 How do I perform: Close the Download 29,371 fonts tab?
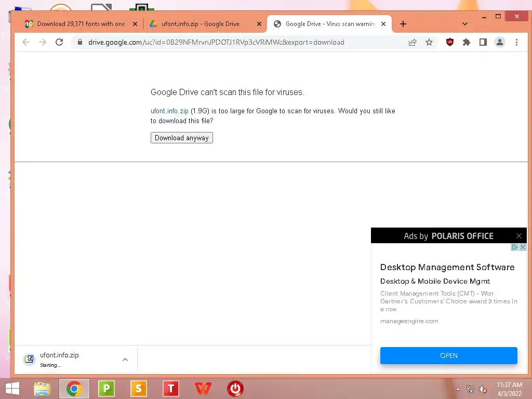[135, 24]
